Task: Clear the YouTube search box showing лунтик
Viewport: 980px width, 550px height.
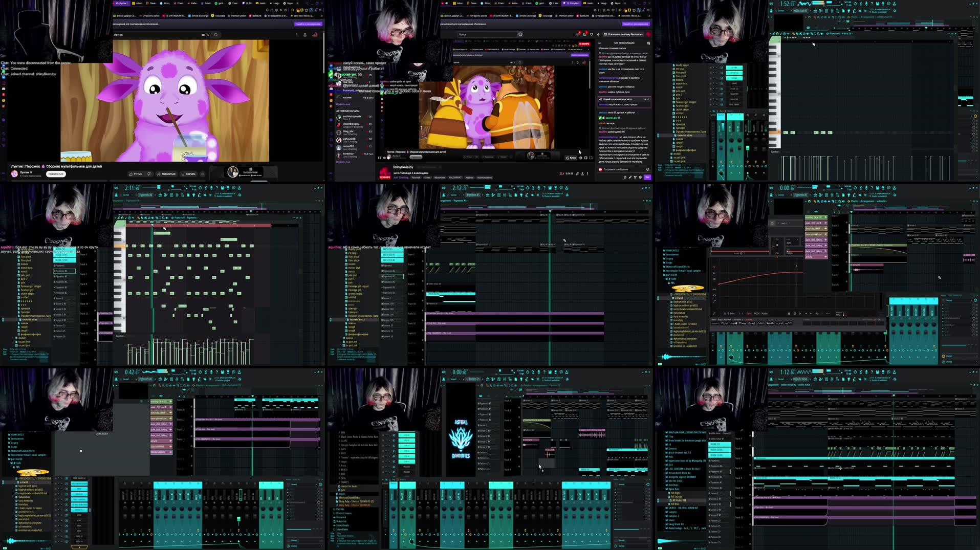Action: 208,35
